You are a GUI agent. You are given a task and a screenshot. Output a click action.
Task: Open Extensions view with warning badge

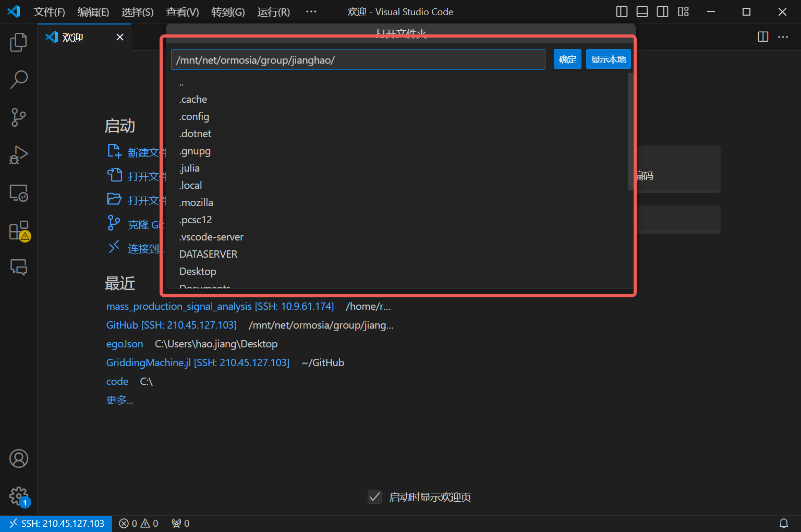pyautogui.click(x=19, y=231)
